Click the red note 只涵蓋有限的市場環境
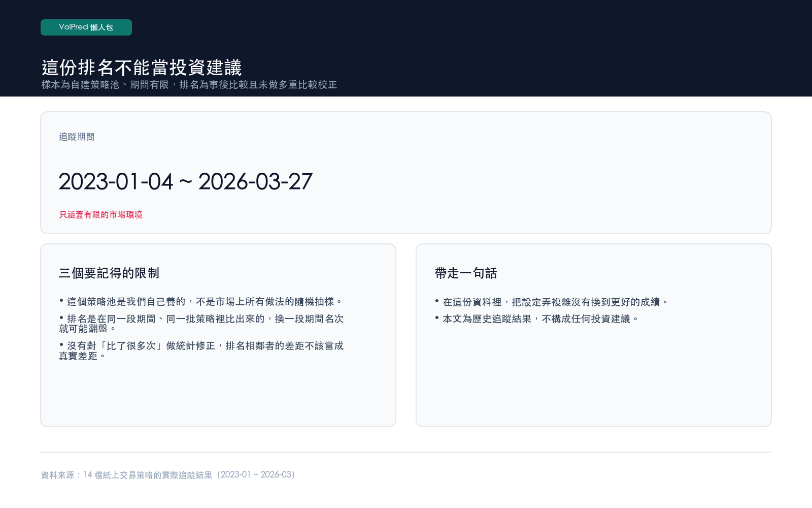Screen dimensions: 812x508 [x=100, y=214]
